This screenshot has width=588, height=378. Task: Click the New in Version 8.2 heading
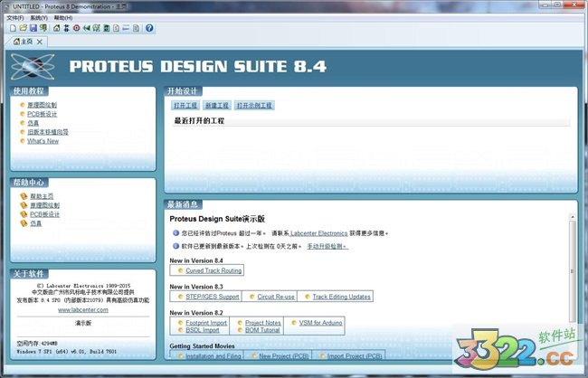[196, 313]
